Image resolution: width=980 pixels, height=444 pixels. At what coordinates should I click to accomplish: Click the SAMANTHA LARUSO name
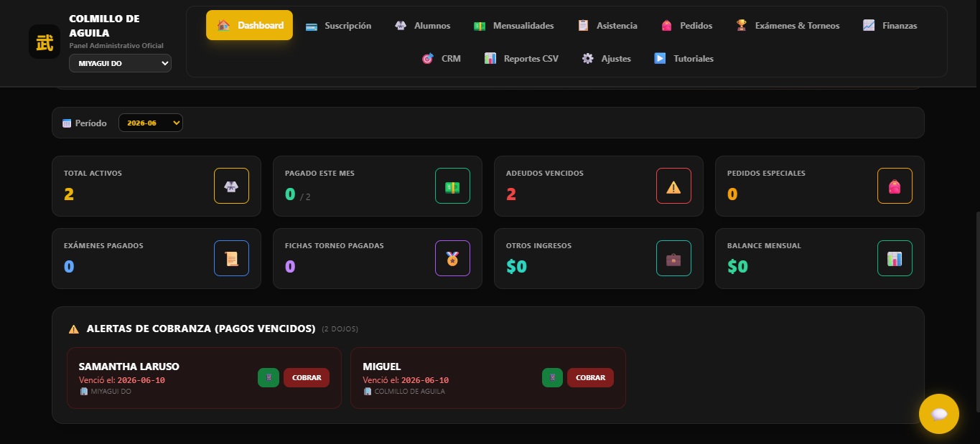pos(129,367)
